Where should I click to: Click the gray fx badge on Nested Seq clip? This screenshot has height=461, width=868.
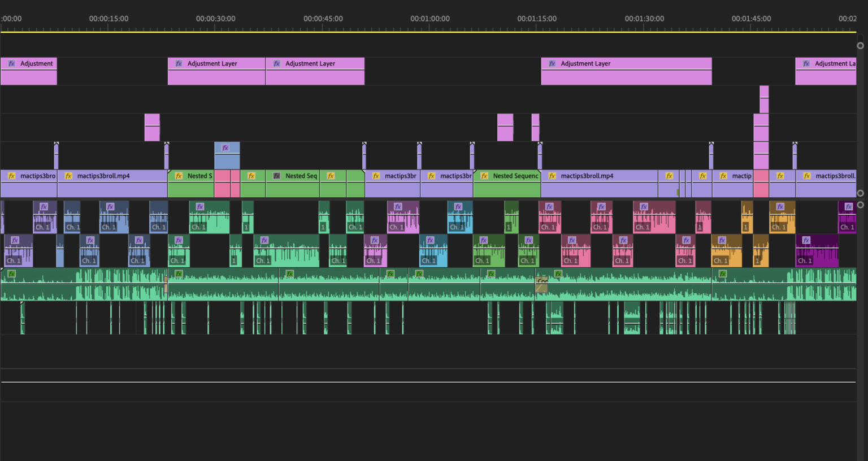pos(277,176)
